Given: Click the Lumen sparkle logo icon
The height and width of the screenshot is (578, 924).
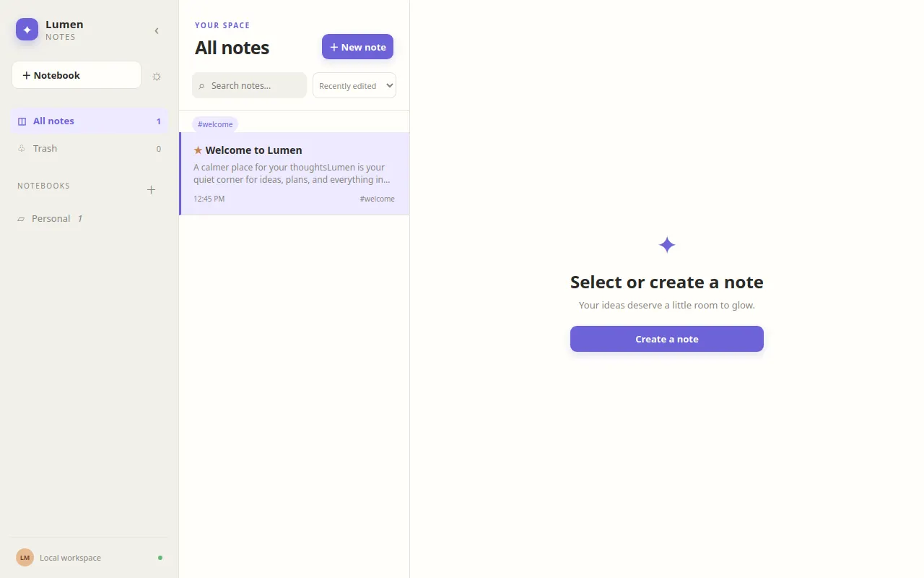Looking at the screenshot, I should click(27, 30).
